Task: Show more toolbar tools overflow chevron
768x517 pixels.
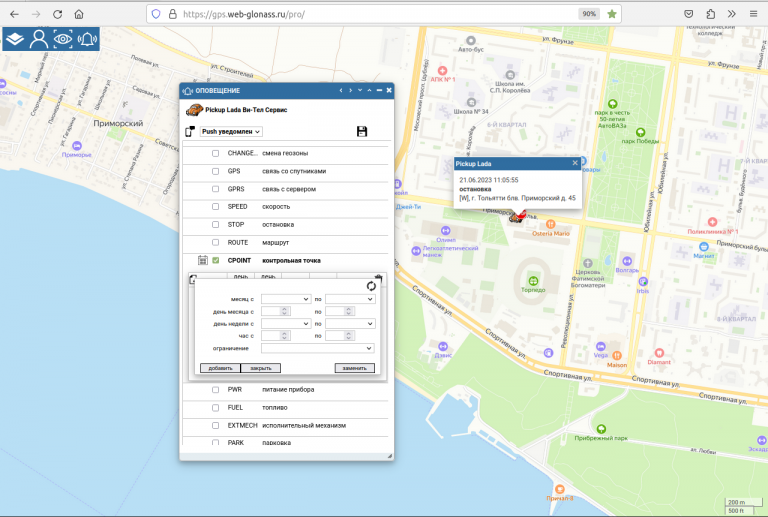Action: [x=732, y=14]
